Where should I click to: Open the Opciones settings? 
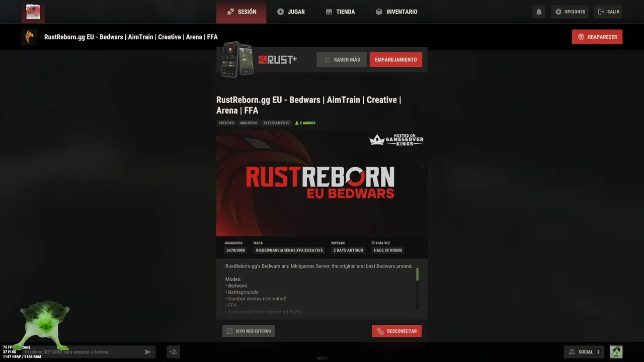(570, 12)
